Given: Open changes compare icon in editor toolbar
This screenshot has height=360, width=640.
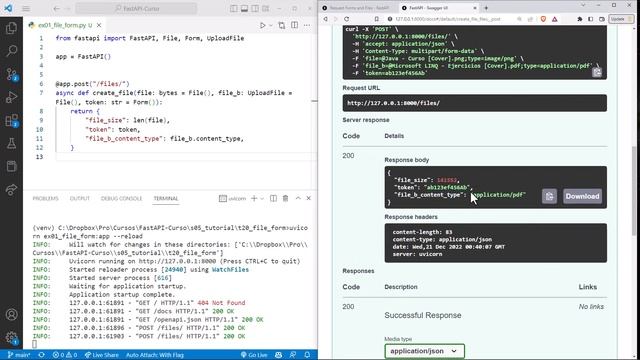Looking at the screenshot, I should [282, 25].
